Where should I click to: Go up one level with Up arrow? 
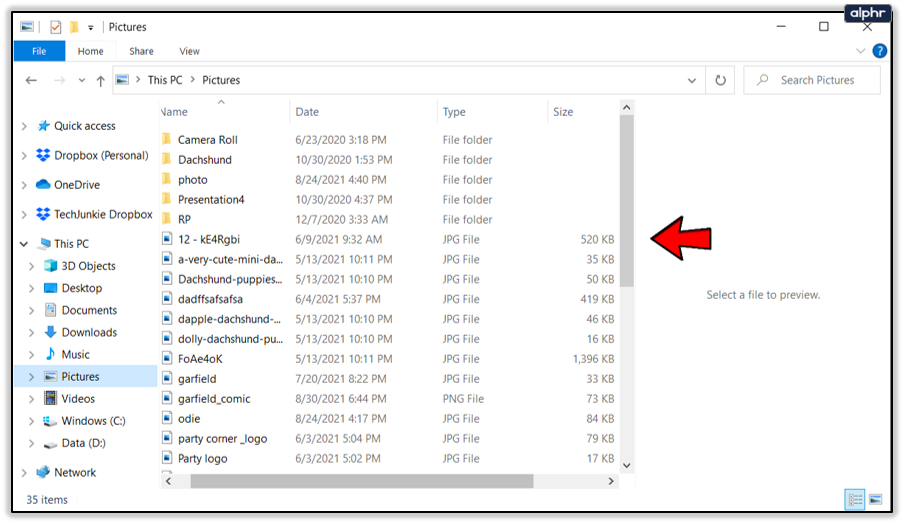pos(100,81)
